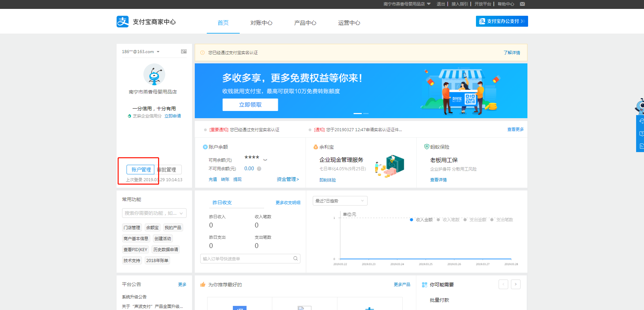
Task: Click the 余利宝 flame icon
Action: 316,147
